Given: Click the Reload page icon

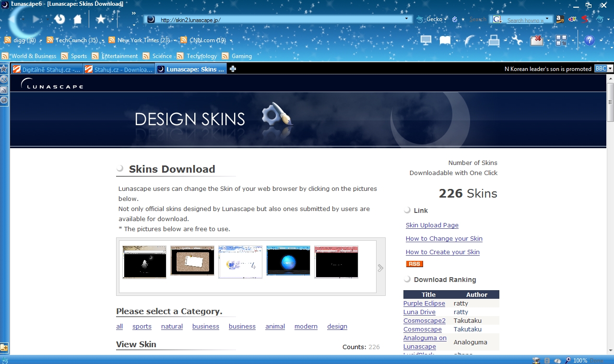Looking at the screenshot, I should point(59,19).
